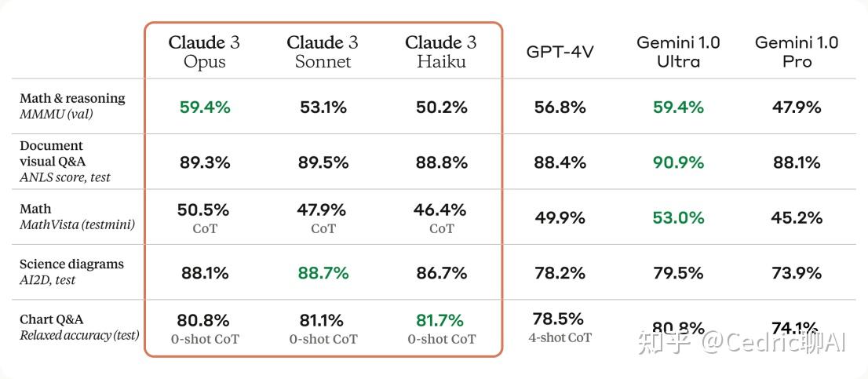The width and height of the screenshot is (868, 379).
Task: Click the Gemini 1.0 Ultra column header
Action: (x=678, y=51)
